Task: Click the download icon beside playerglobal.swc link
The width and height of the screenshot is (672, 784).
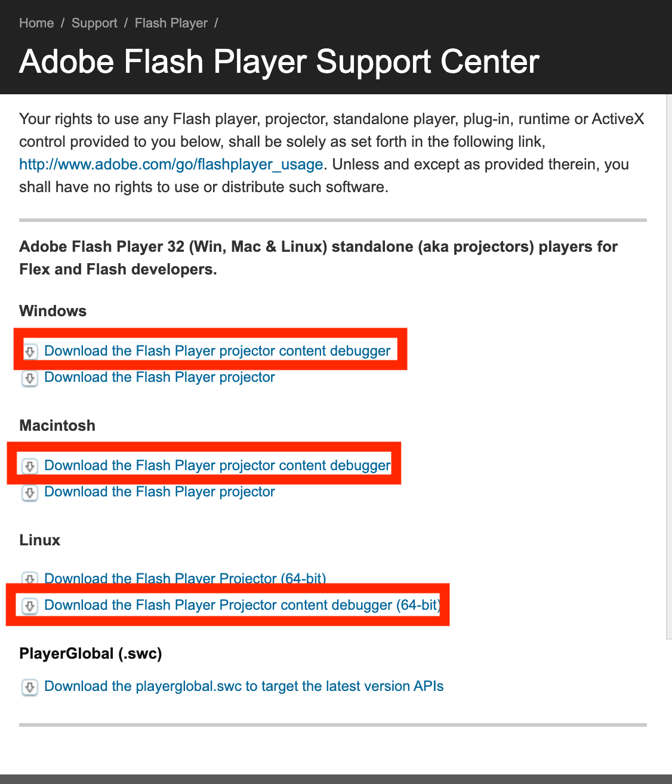Action: 30,687
